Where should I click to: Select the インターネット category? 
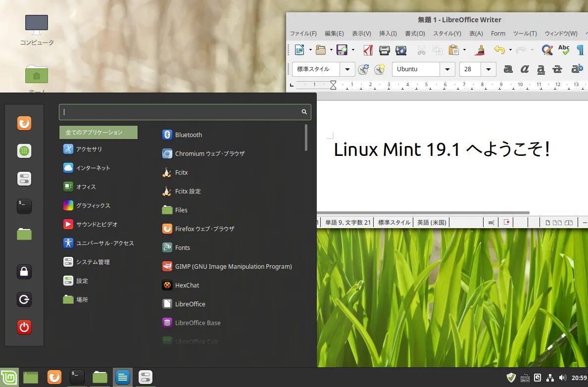pos(98,168)
